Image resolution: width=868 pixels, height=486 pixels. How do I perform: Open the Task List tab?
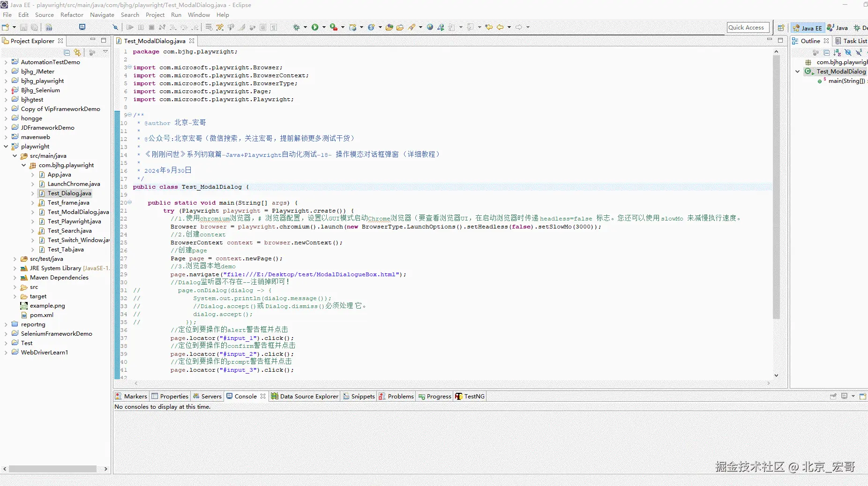pos(851,41)
